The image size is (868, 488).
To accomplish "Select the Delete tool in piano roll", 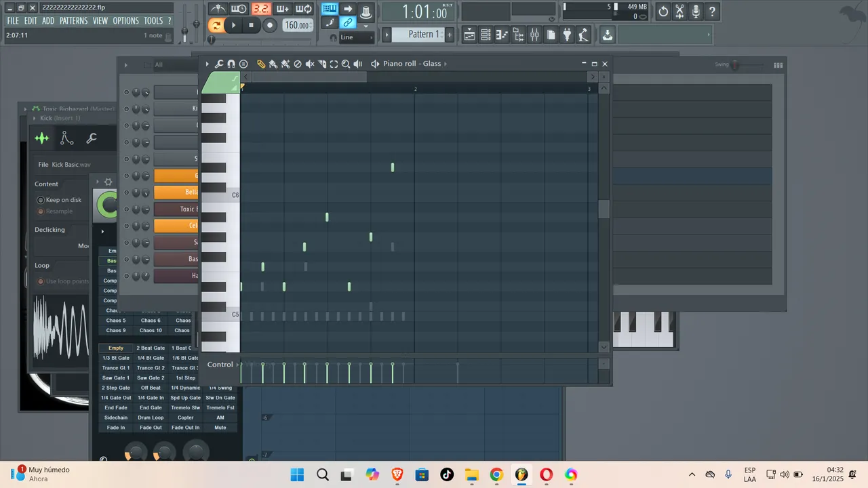I will (x=297, y=64).
